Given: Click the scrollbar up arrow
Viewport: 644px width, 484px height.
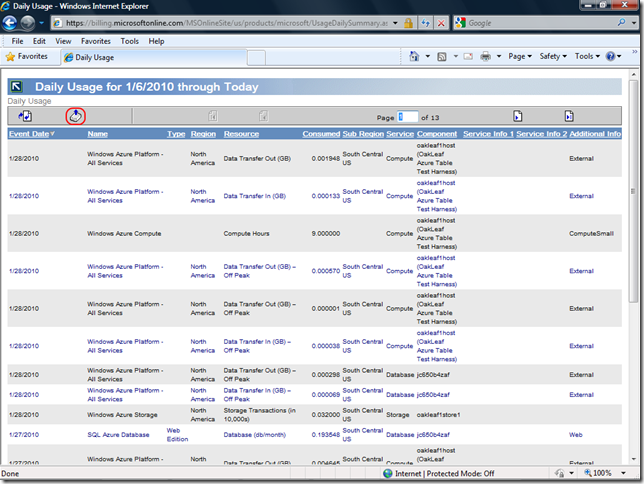Looking at the screenshot, I should 634,74.
